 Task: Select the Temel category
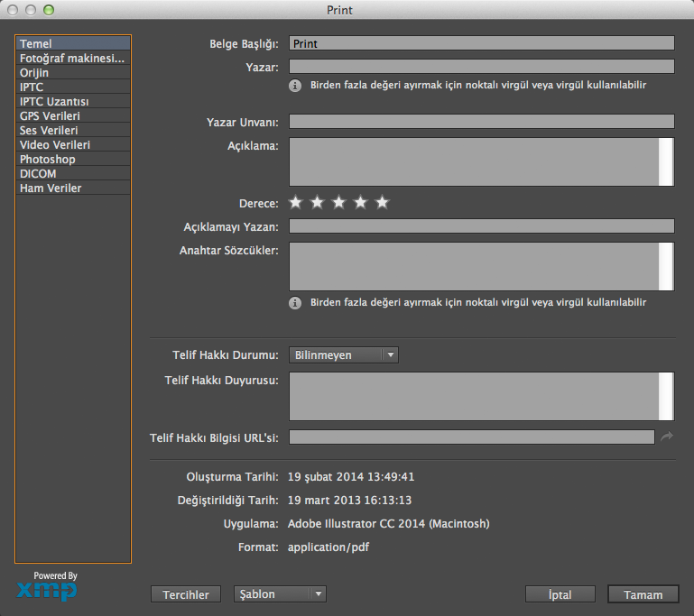pos(73,43)
